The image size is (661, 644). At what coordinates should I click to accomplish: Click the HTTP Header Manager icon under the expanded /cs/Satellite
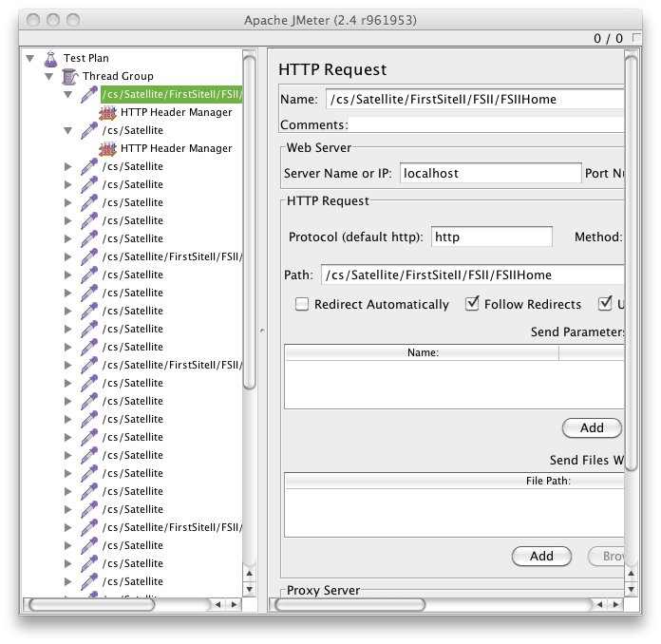click(x=107, y=148)
